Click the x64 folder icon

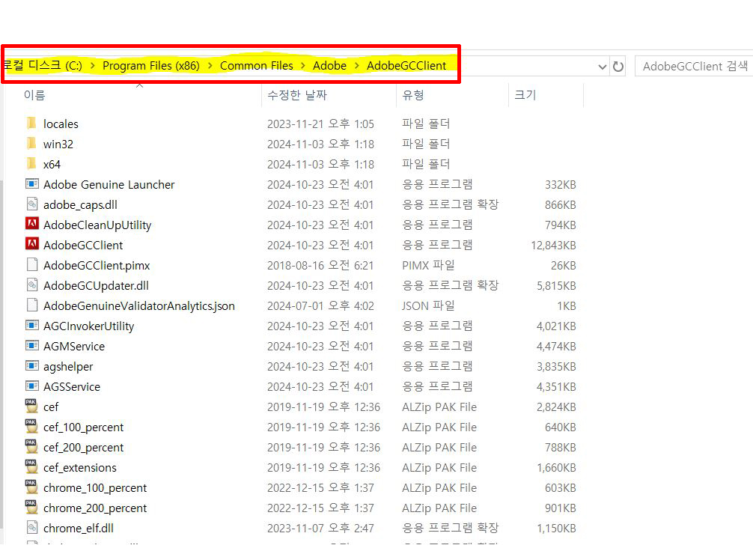click(x=31, y=164)
